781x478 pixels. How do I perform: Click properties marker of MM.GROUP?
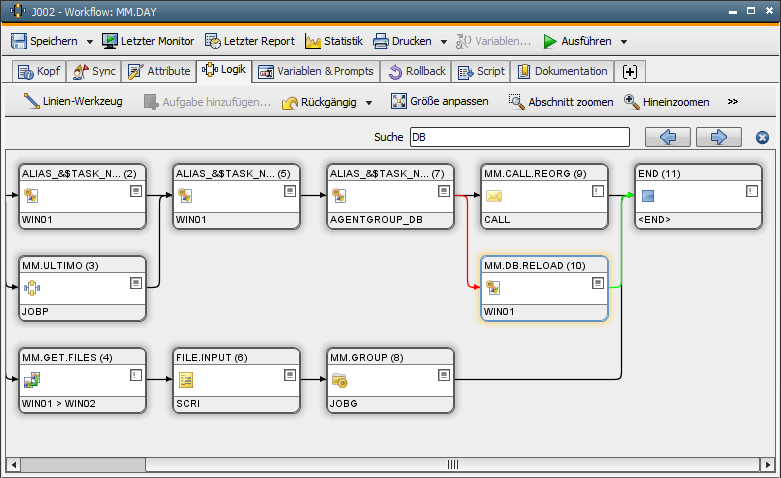click(x=444, y=375)
